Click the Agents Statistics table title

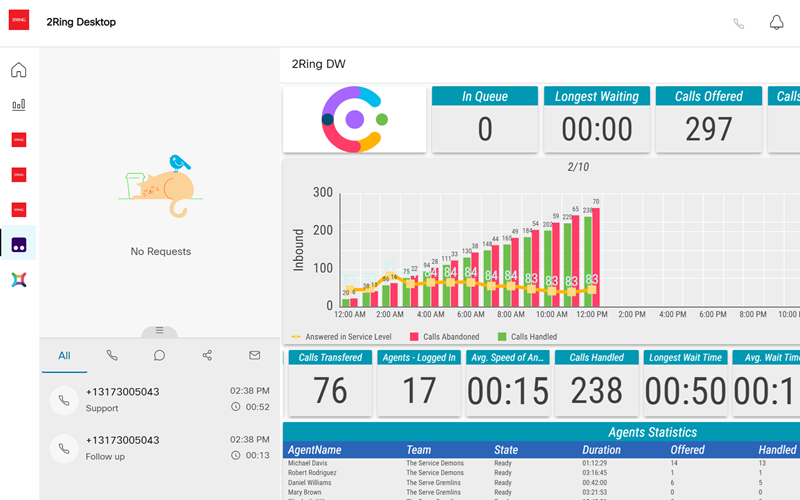click(x=653, y=432)
